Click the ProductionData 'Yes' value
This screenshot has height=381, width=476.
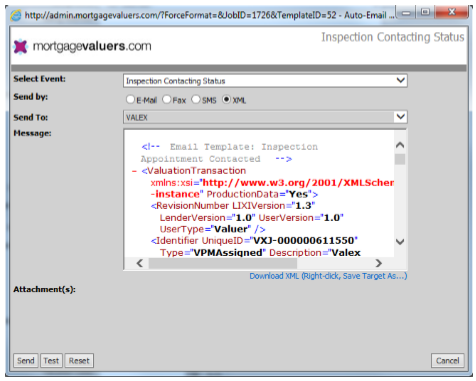pos(298,194)
